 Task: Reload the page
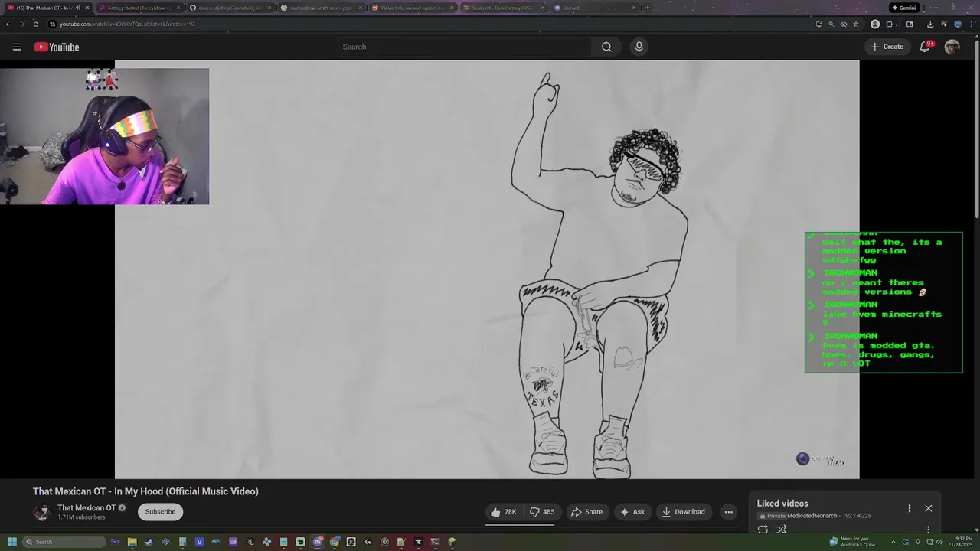pyautogui.click(x=35, y=24)
